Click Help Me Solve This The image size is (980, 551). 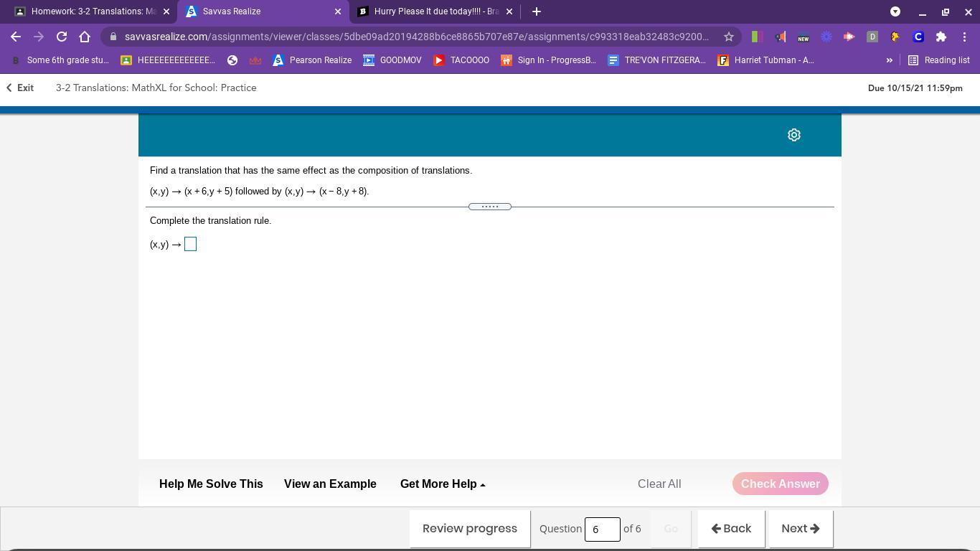pos(211,484)
